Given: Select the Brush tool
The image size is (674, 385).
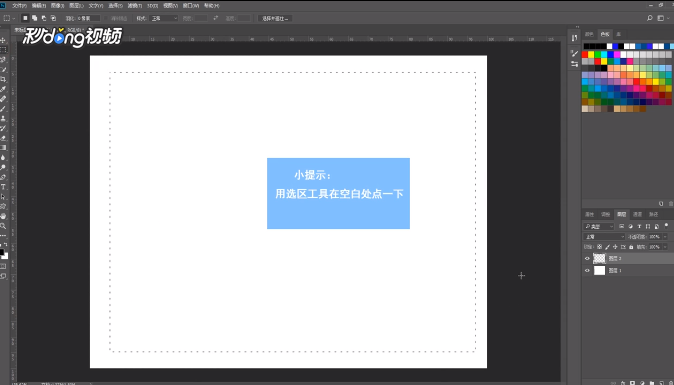Looking at the screenshot, I should [3, 109].
